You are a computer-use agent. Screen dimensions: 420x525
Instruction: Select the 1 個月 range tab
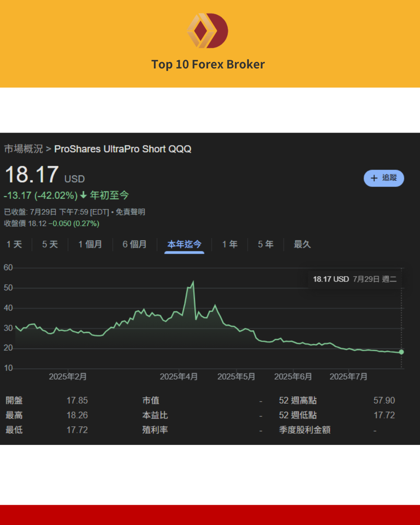(90, 244)
